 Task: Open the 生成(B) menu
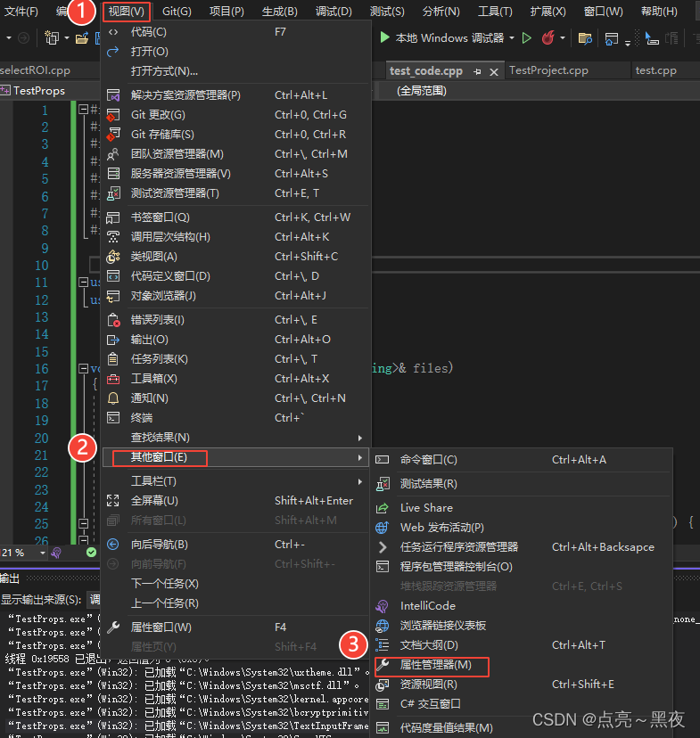280,12
